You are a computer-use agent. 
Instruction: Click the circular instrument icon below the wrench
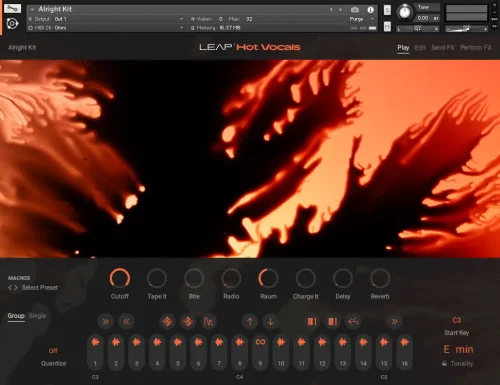coord(12,24)
